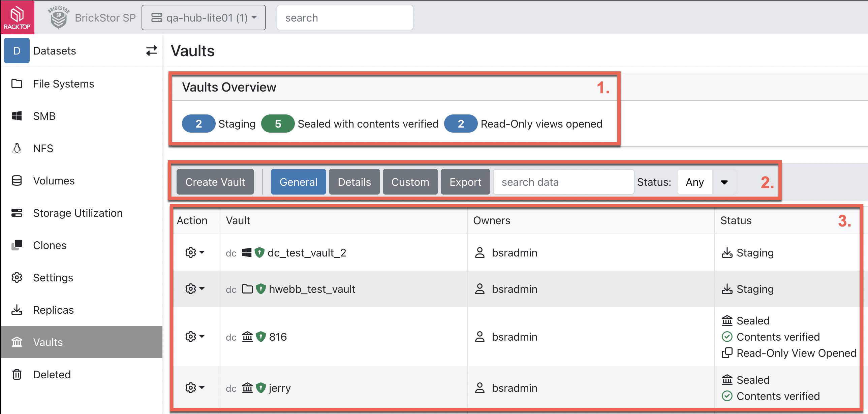
Task: Open File Systems from the sidebar
Action: tap(63, 84)
